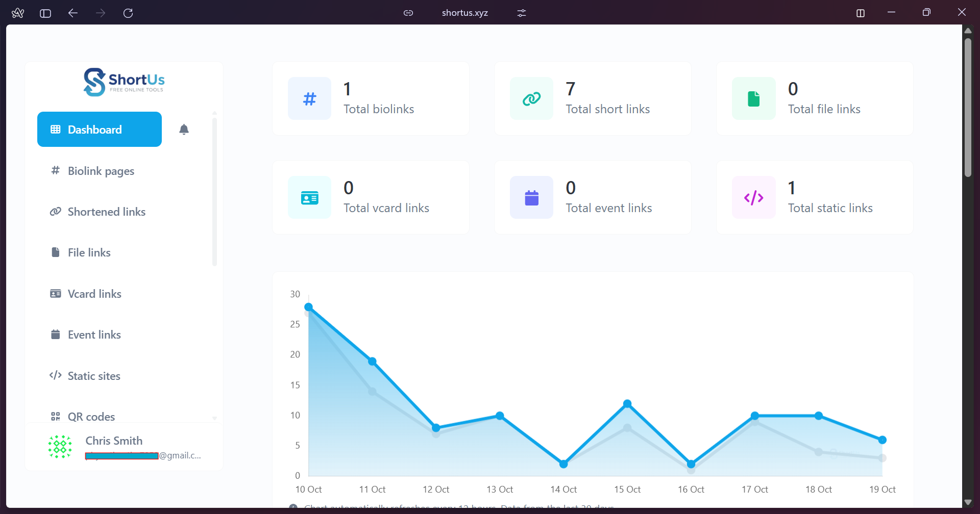Image resolution: width=980 pixels, height=514 pixels.
Task: Click the chain icon on Total short links card
Action: tap(531, 98)
